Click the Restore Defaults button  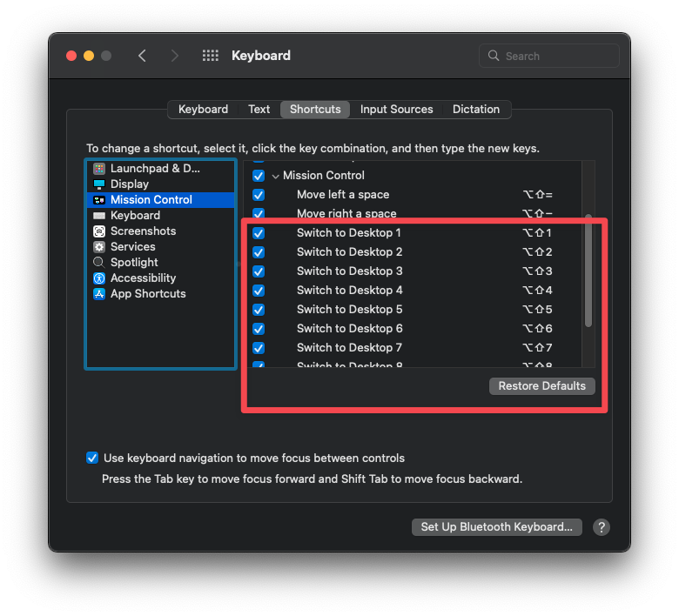click(541, 385)
